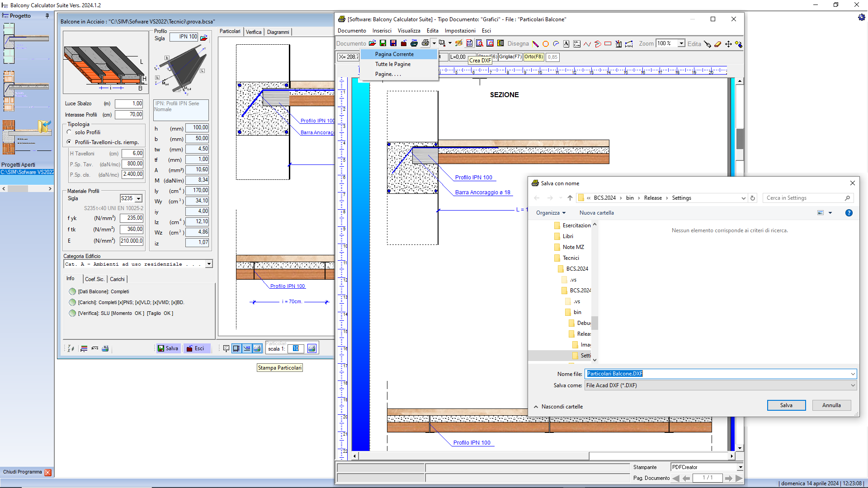The image size is (868, 488).
Task: Open profile selection icon next to IPN 100
Action: [204, 38]
